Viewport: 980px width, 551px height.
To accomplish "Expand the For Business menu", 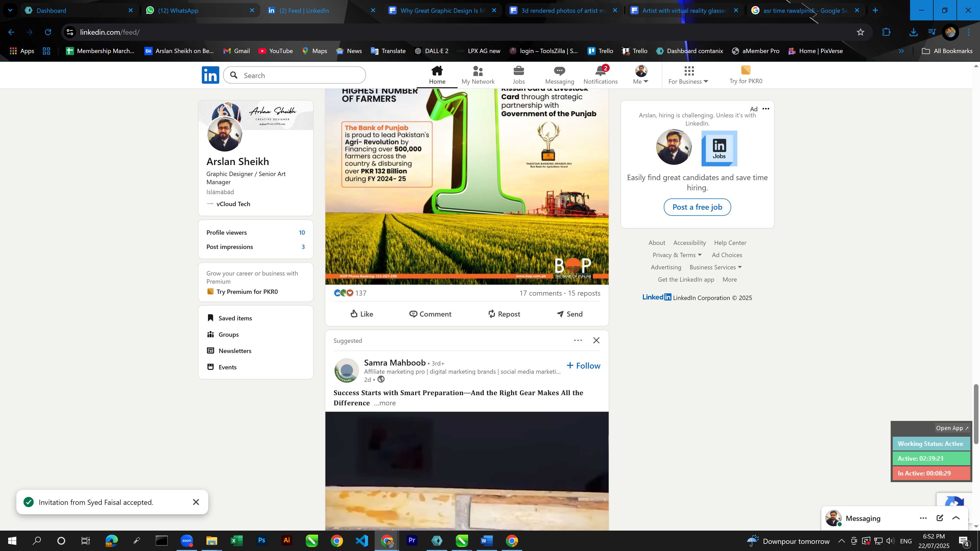I will pos(688,75).
